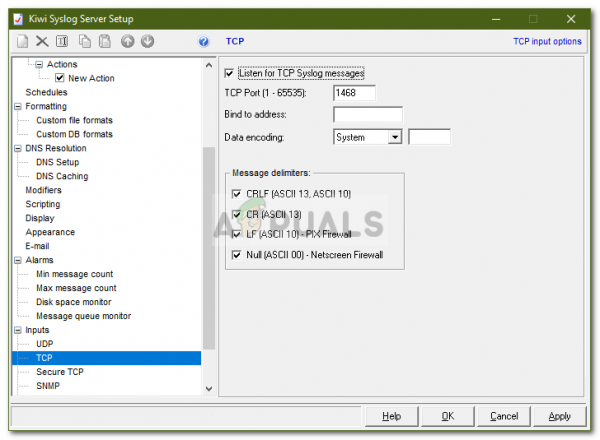Collapse the DNS Resolution tree node

click(x=18, y=148)
